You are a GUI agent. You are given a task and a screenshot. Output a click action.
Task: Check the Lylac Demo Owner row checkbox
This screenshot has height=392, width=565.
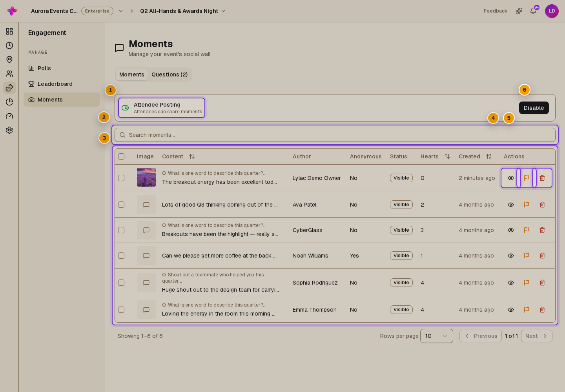[x=121, y=178]
